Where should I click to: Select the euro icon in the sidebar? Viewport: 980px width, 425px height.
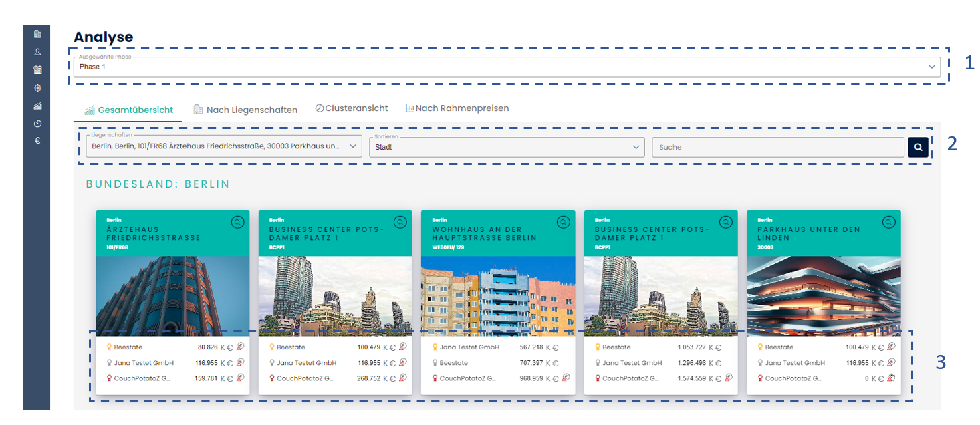click(x=37, y=140)
